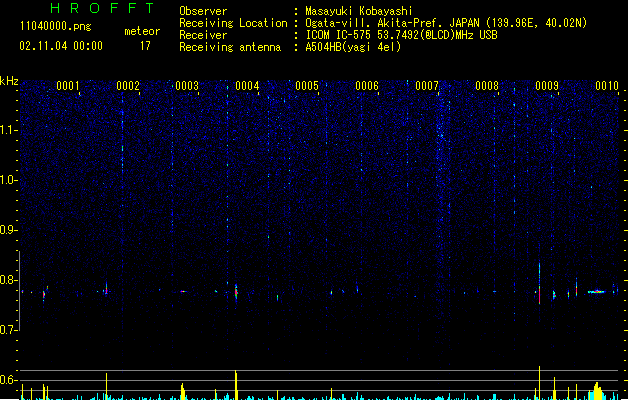The height and width of the screenshot is (400, 629).
Task: Click the meteor echo below marker 0004
Action: point(236,292)
